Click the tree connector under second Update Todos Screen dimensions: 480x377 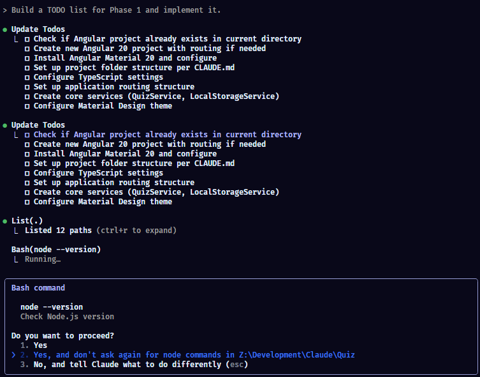(16, 135)
